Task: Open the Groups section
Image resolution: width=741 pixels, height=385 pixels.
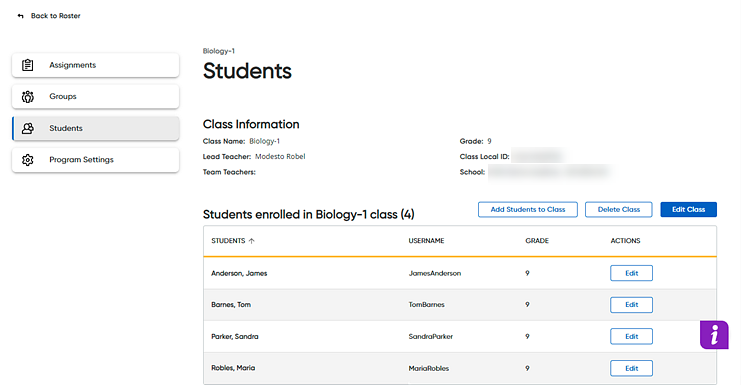Action: (x=95, y=97)
